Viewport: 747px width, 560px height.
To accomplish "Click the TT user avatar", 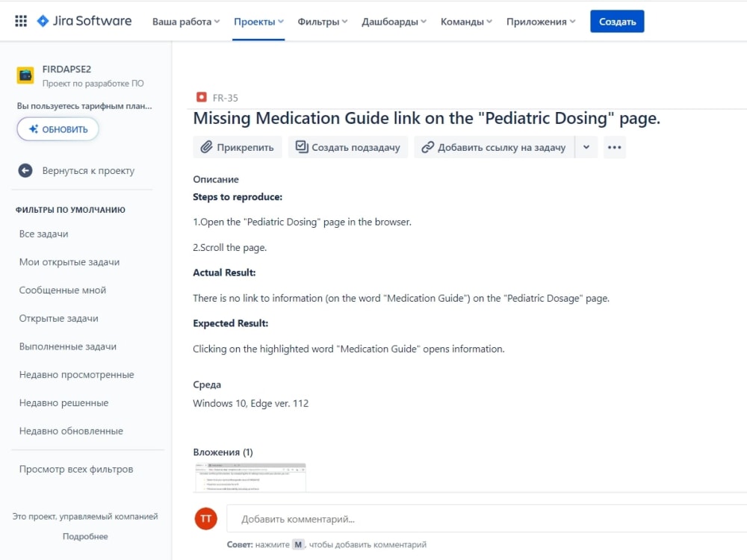I will coord(206,519).
